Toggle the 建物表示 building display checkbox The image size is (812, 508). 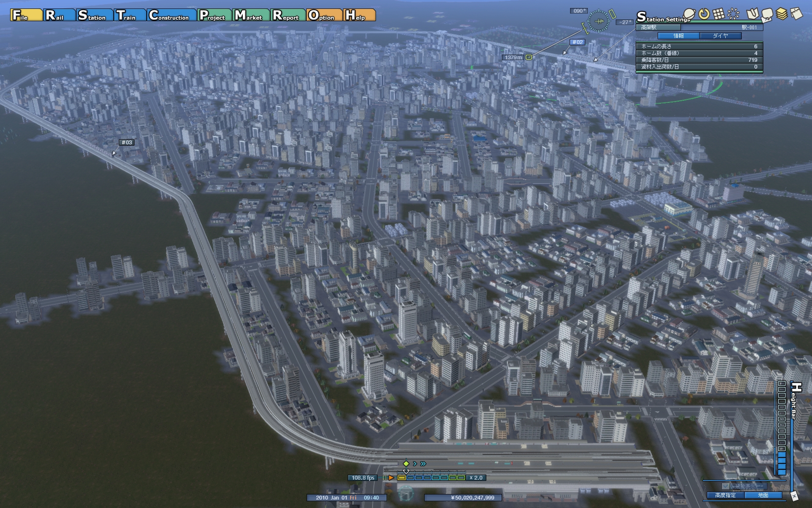tap(726, 486)
